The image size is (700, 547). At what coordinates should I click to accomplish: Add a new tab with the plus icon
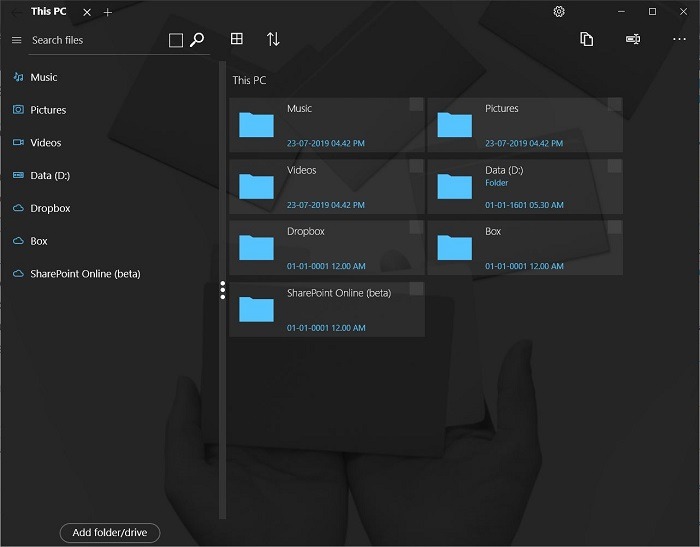(x=108, y=13)
